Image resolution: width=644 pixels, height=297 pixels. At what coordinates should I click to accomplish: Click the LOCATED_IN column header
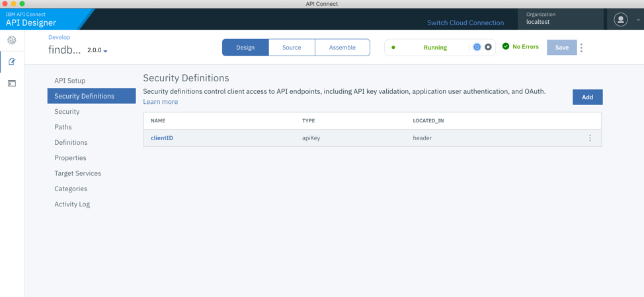click(428, 121)
